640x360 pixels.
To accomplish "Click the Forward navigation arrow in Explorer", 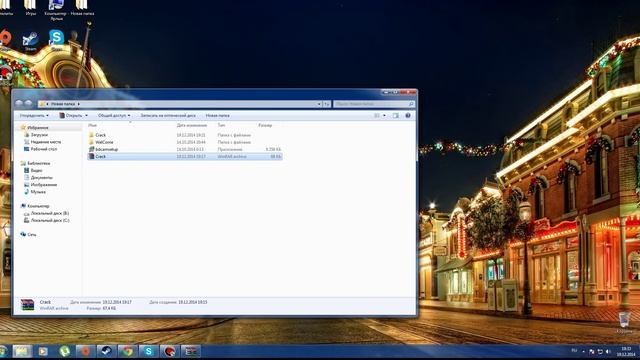I will click(x=28, y=104).
